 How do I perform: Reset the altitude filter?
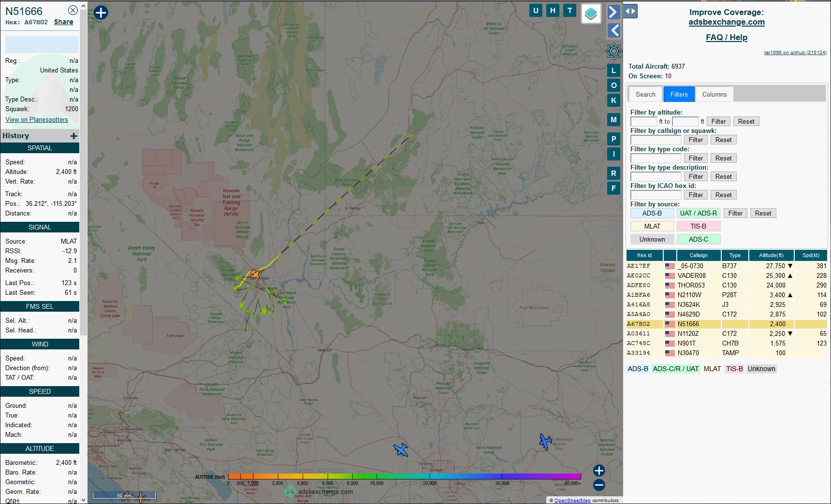pyautogui.click(x=746, y=121)
